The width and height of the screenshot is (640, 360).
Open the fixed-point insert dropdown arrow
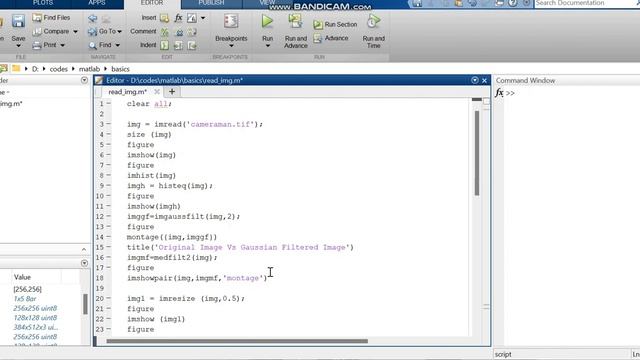203,18
